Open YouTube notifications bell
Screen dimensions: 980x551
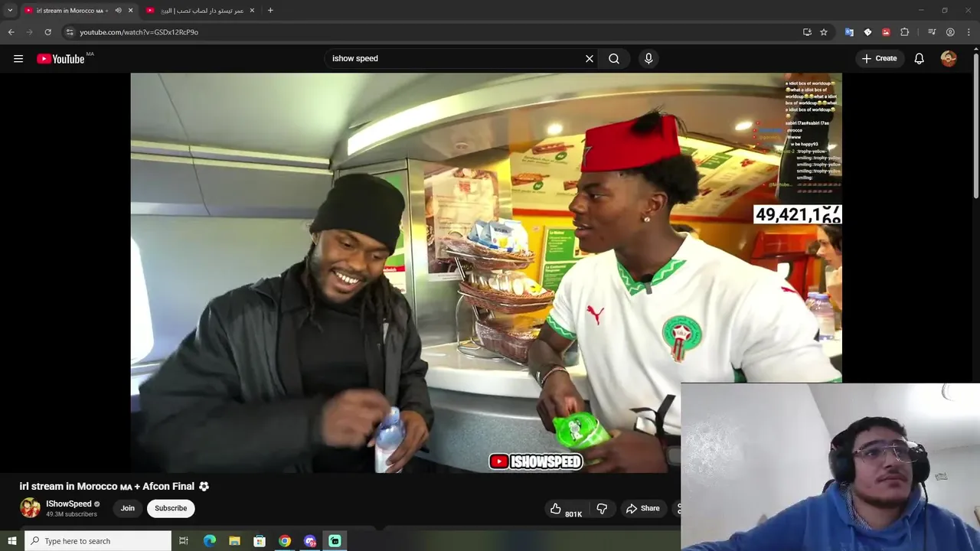[920, 58]
